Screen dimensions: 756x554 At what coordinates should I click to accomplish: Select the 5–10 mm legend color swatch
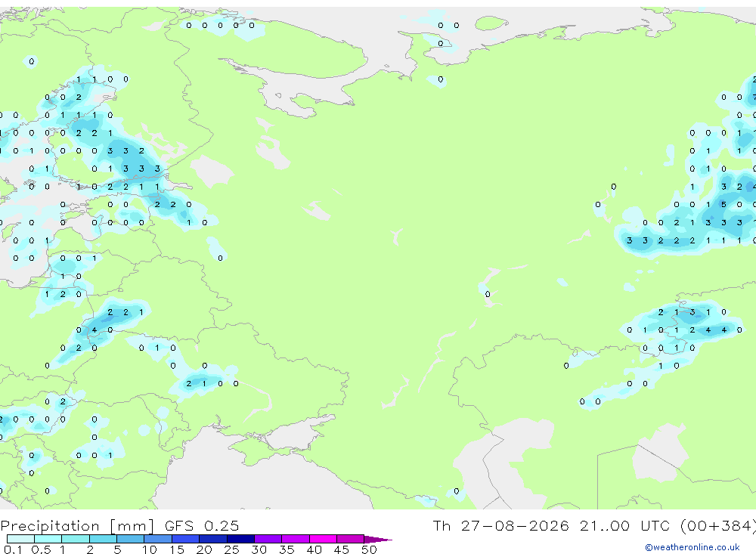(x=131, y=539)
